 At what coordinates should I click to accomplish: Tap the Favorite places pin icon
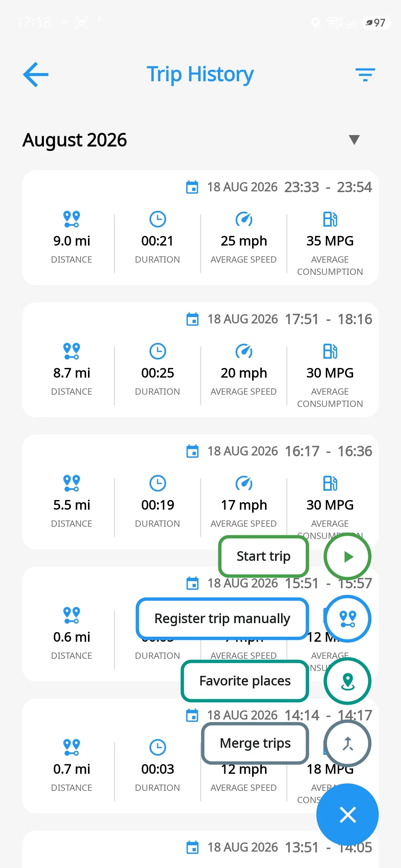[348, 681]
